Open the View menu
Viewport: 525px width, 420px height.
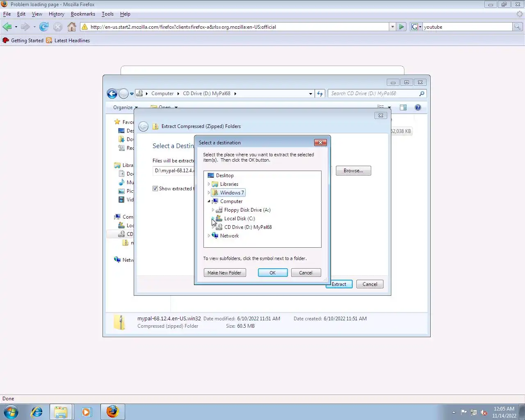(37, 14)
